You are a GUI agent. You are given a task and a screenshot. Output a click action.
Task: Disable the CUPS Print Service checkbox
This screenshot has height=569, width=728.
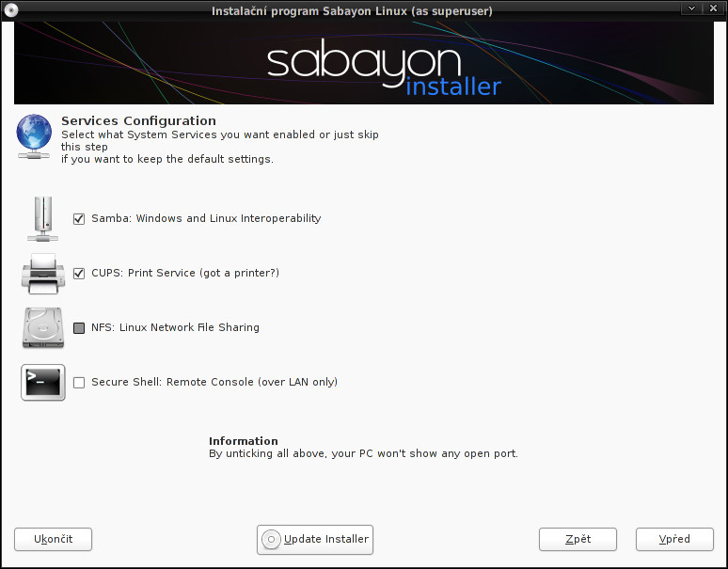point(79,274)
